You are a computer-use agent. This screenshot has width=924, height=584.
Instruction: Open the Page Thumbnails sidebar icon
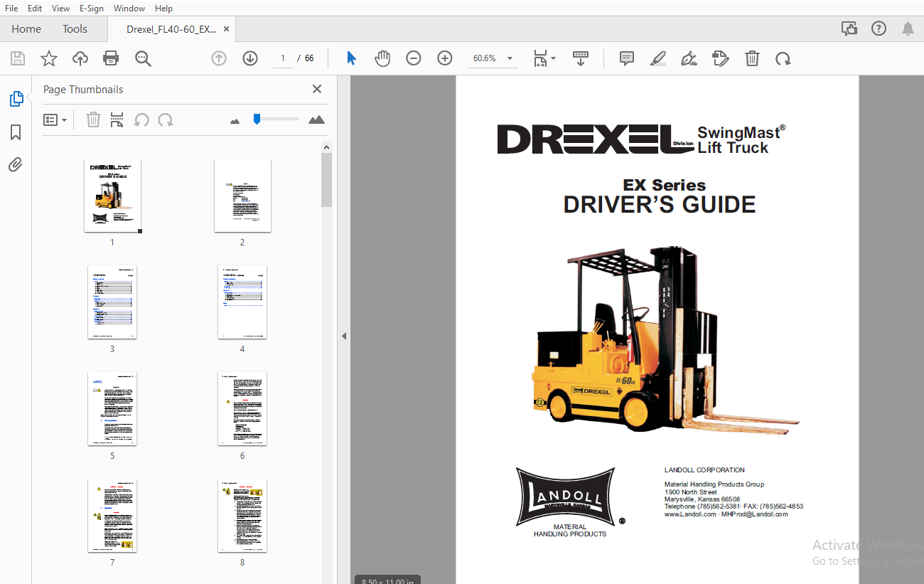[16, 99]
